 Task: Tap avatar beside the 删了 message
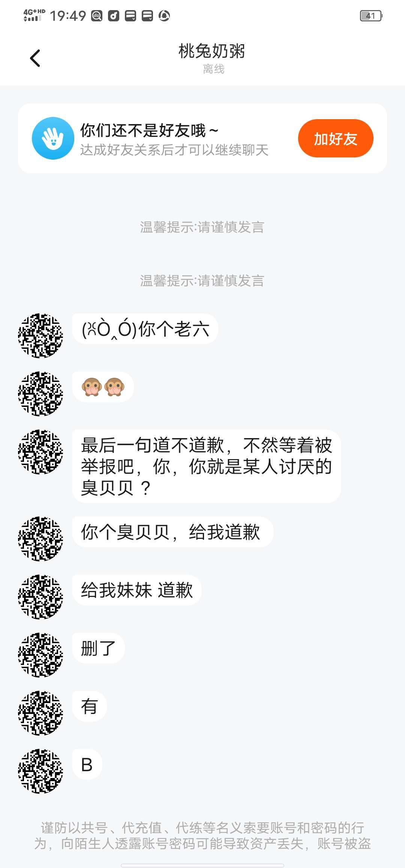[40, 655]
